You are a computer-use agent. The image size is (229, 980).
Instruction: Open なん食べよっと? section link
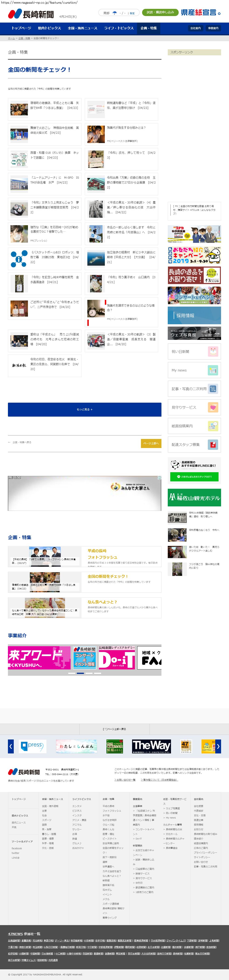click(x=103, y=602)
